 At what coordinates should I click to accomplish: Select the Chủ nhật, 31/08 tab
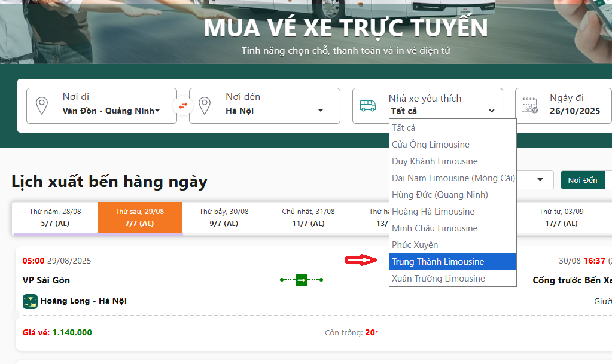pyautogui.click(x=308, y=218)
